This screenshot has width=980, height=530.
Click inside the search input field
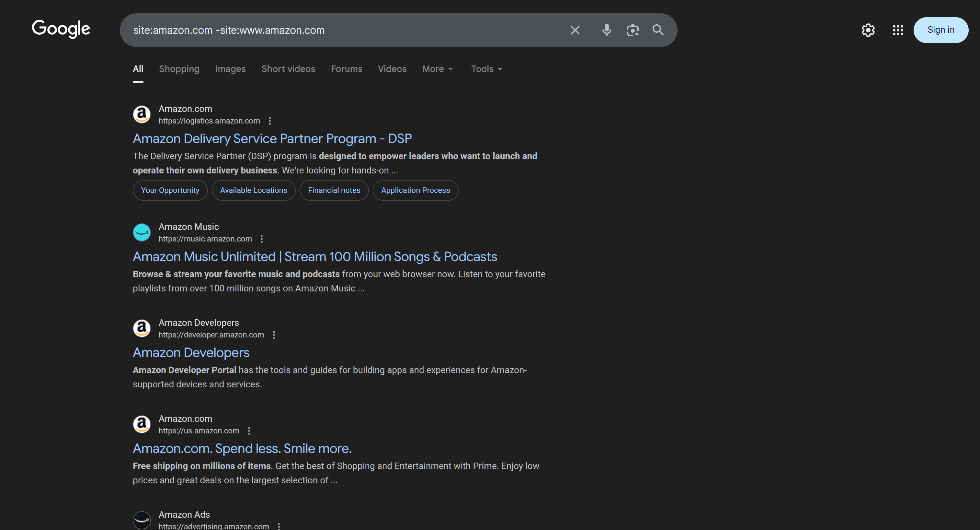(342, 30)
